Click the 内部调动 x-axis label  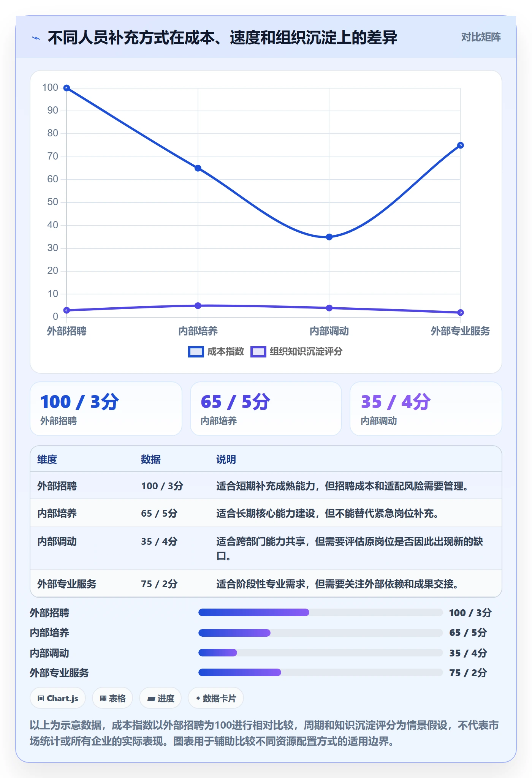[329, 331]
